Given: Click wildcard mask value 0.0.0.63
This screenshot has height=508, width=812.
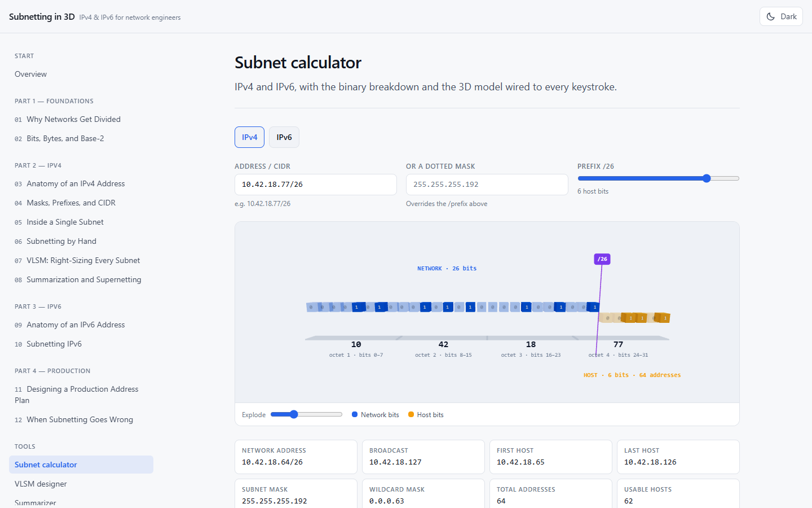Looking at the screenshot, I should click(x=387, y=501).
